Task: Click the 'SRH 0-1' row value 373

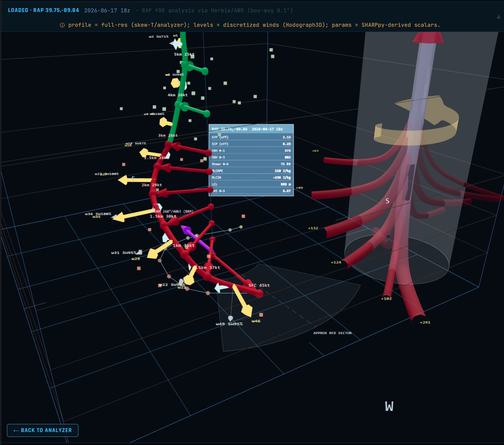Action: coord(288,151)
